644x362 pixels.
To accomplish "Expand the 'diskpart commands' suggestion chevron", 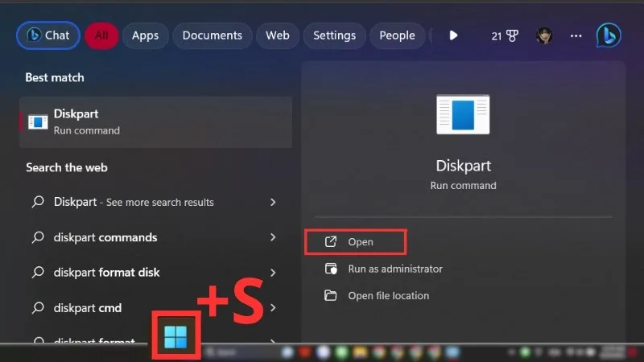I will 273,237.
